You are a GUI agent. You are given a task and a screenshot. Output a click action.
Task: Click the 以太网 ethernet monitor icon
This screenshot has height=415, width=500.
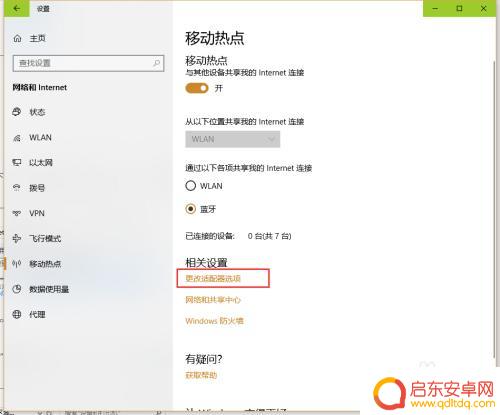(17, 163)
